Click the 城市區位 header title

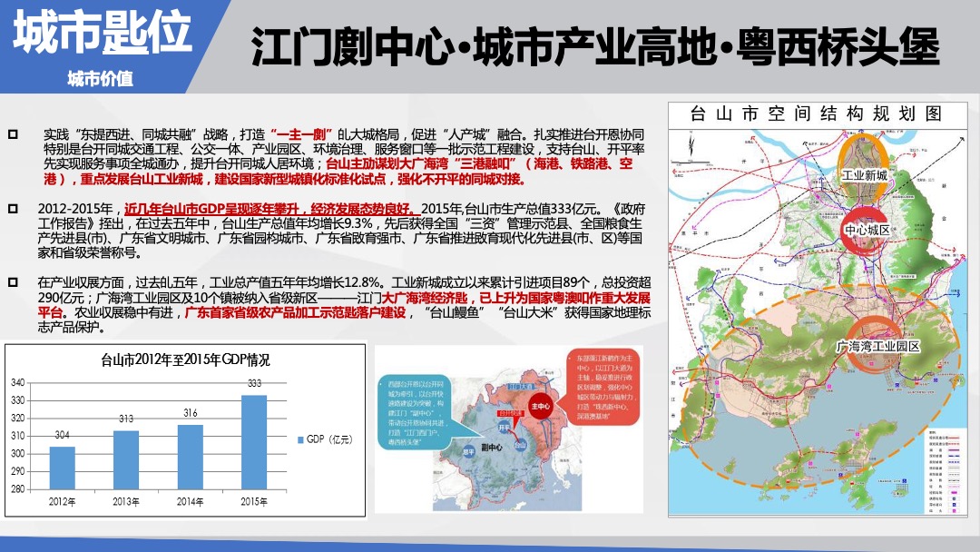(102, 34)
